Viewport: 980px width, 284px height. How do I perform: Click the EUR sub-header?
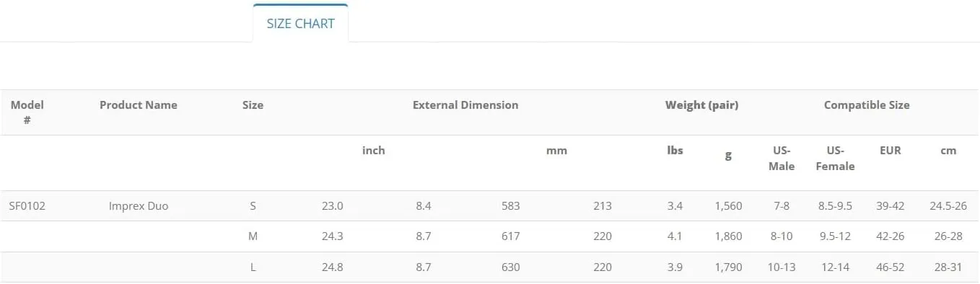891,150
